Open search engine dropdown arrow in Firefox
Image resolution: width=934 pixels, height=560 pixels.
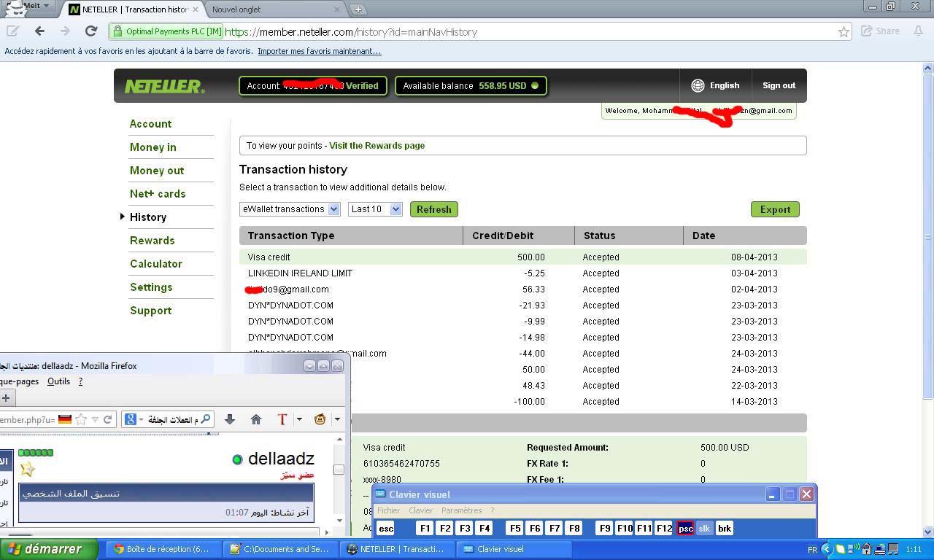[141, 419]
